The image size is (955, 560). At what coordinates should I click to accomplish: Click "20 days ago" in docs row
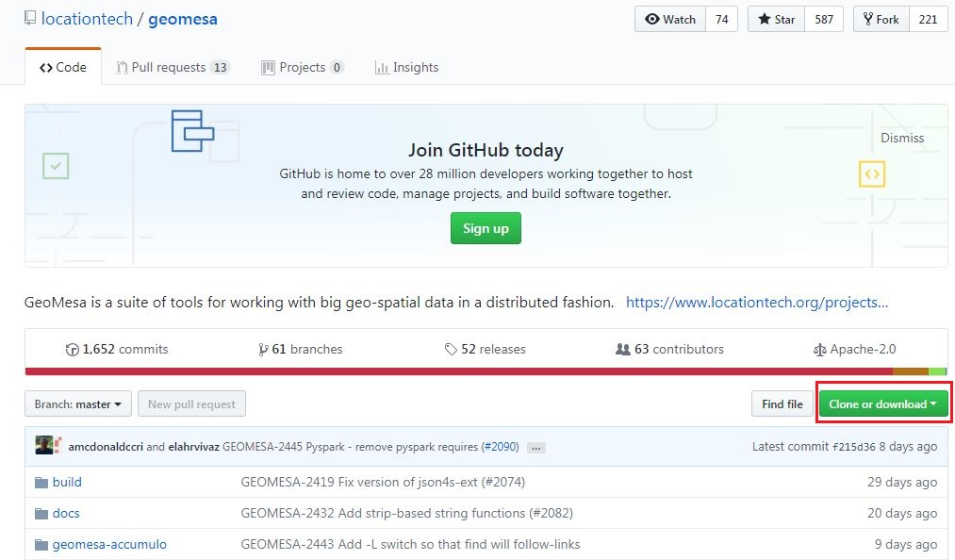point(902,513)
